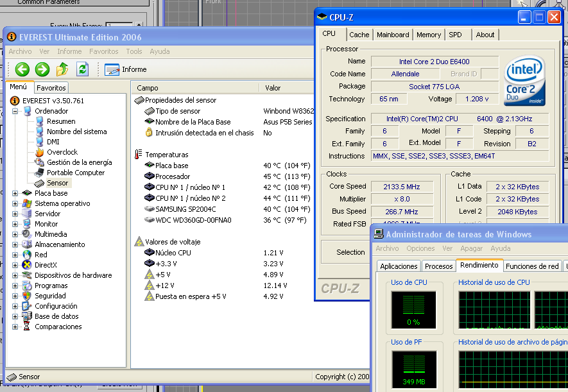Switch to the Menú tab
The image size is (568, 392).
[19, 87]
